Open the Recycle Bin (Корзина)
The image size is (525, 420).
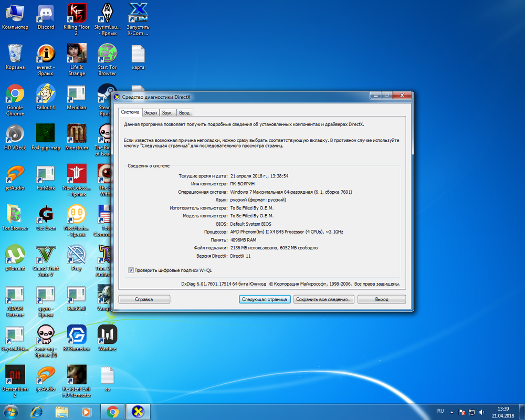tap(15, 57)
